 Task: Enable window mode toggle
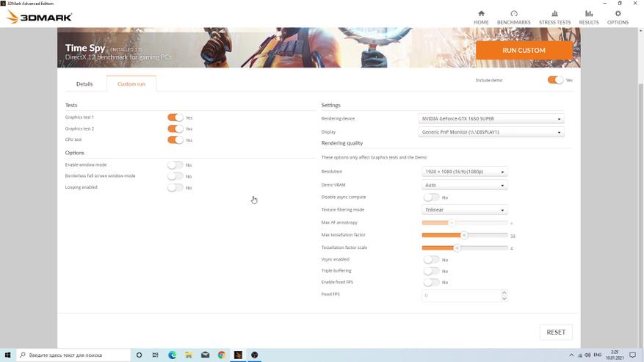[x=176, y=164]
